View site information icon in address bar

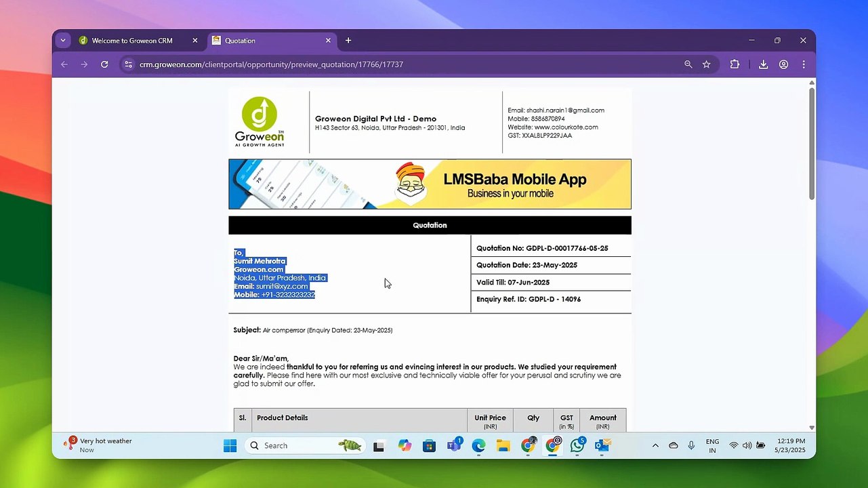click(127, 64)
